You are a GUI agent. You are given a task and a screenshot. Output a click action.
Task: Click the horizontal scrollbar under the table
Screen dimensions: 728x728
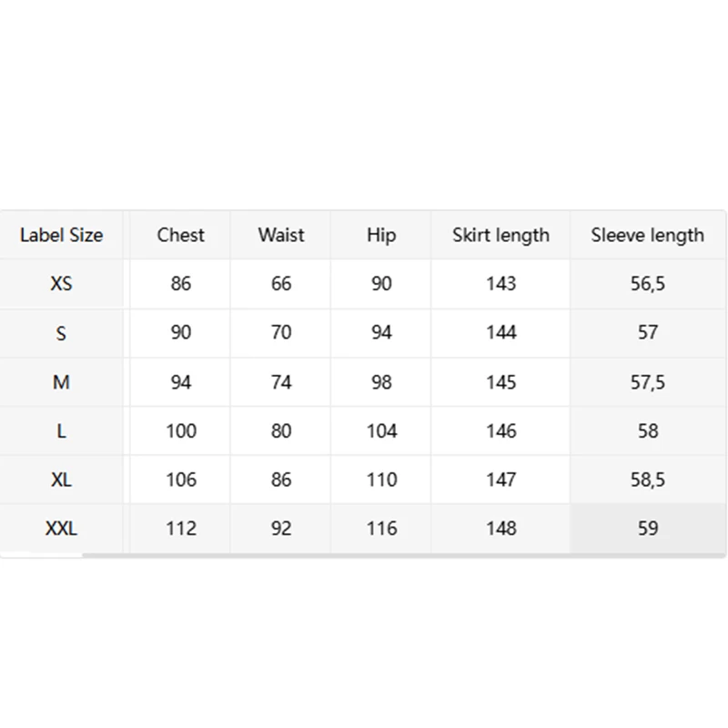click(x=404, y=555)
